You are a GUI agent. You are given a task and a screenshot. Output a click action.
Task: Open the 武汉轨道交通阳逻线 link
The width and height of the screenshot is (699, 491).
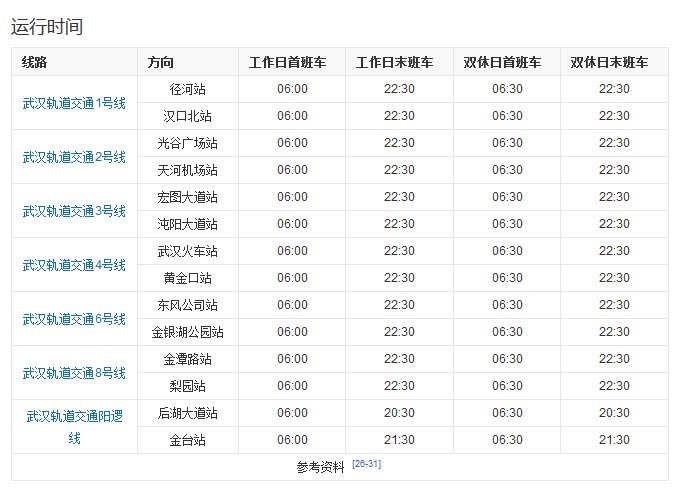(74, 427)
